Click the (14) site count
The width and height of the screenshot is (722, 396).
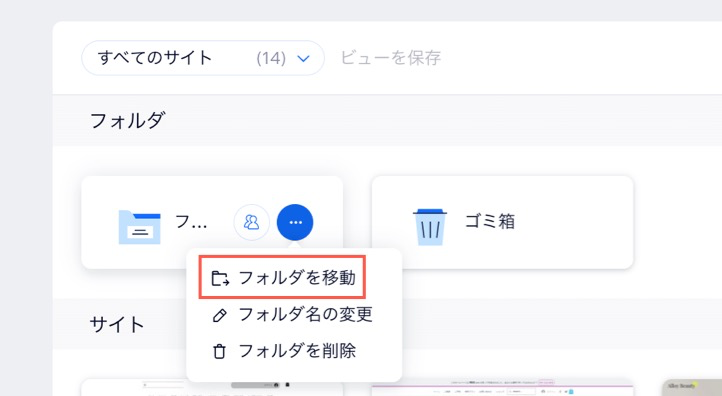271,58
